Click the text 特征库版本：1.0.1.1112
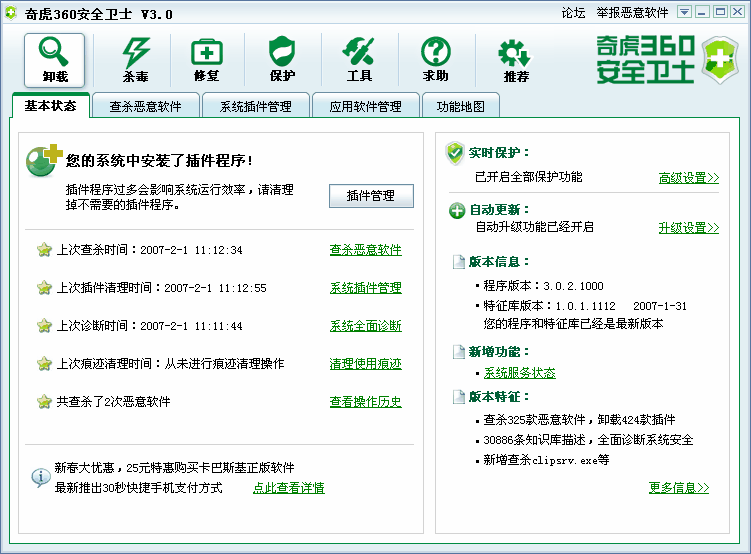 click(549, 305)
